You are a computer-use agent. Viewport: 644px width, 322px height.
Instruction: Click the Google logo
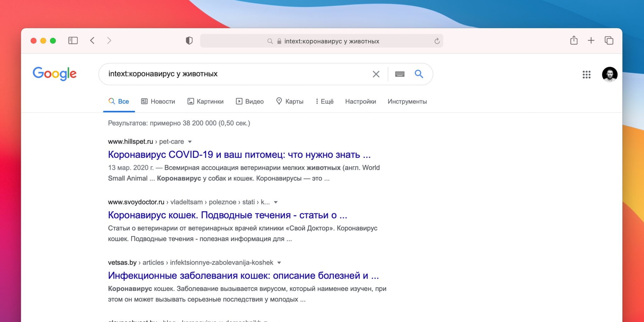coord(55,74)
